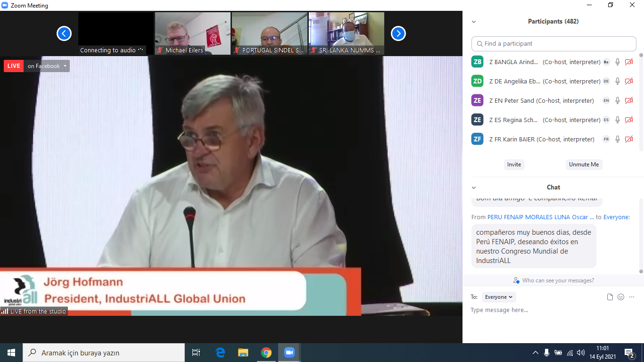Click the attach file icon in chat

[x=610, y=297]
